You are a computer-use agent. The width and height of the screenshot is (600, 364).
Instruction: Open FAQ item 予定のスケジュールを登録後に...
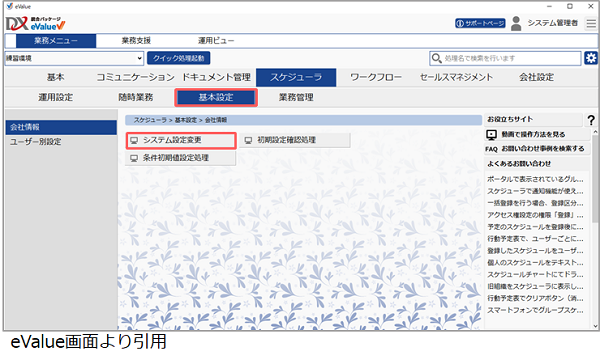[535, 227]
